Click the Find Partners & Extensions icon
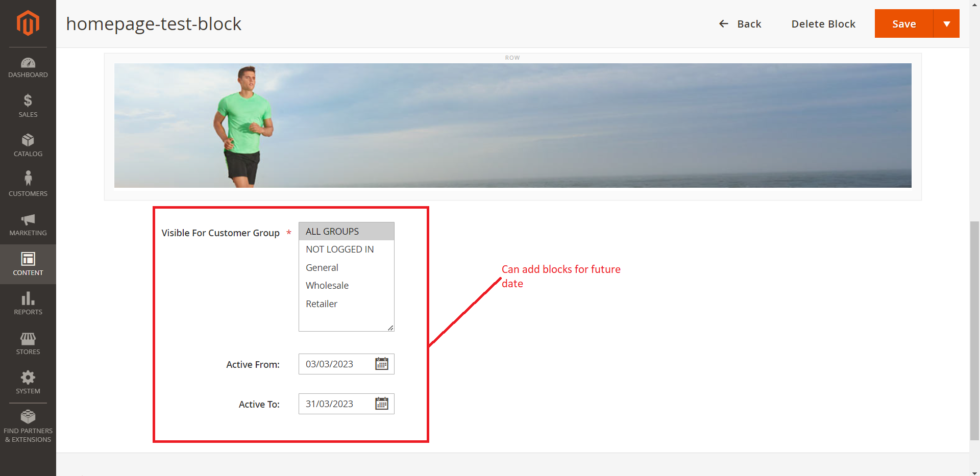980x476 pixels. [x=28, y=417]
